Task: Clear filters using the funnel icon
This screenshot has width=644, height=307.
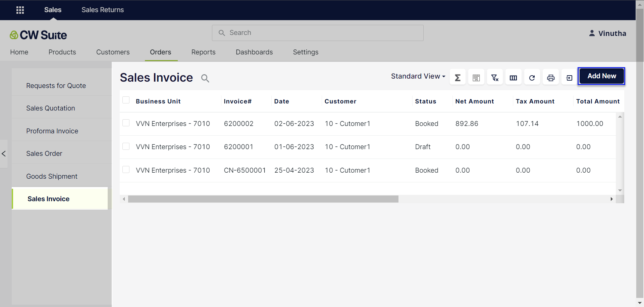Action: [x=495, y=78]
